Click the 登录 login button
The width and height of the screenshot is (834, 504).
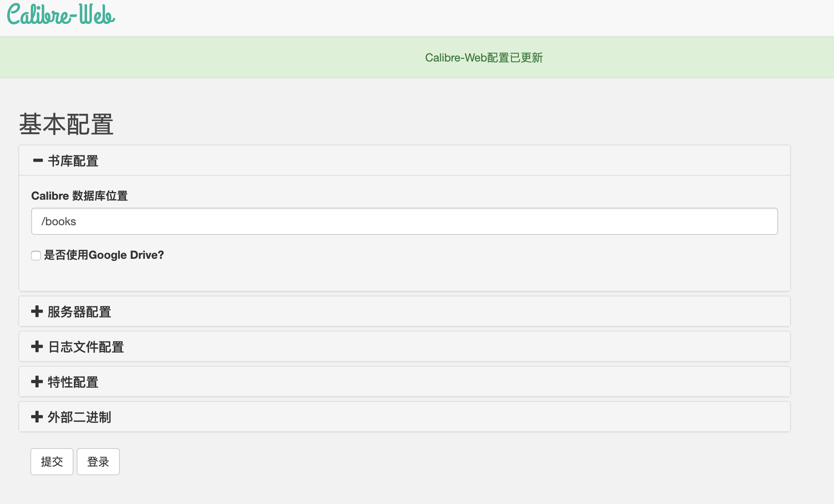click(98, 462)
